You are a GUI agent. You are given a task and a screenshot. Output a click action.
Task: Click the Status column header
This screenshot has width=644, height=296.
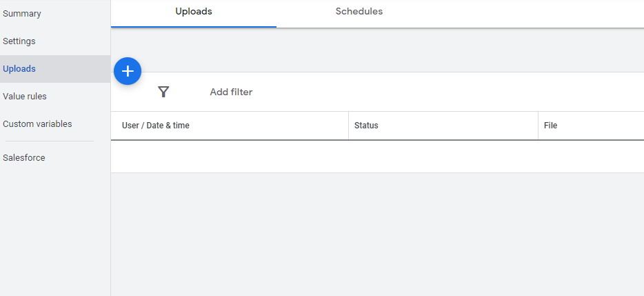[366, 126]
